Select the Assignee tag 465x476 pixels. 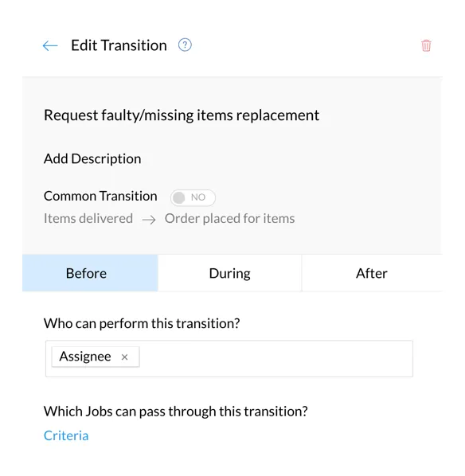(x=85, y=357)
